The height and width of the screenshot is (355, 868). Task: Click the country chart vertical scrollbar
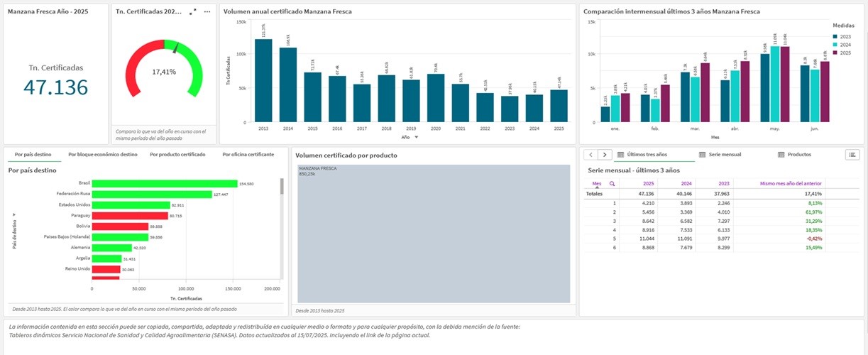282,187
